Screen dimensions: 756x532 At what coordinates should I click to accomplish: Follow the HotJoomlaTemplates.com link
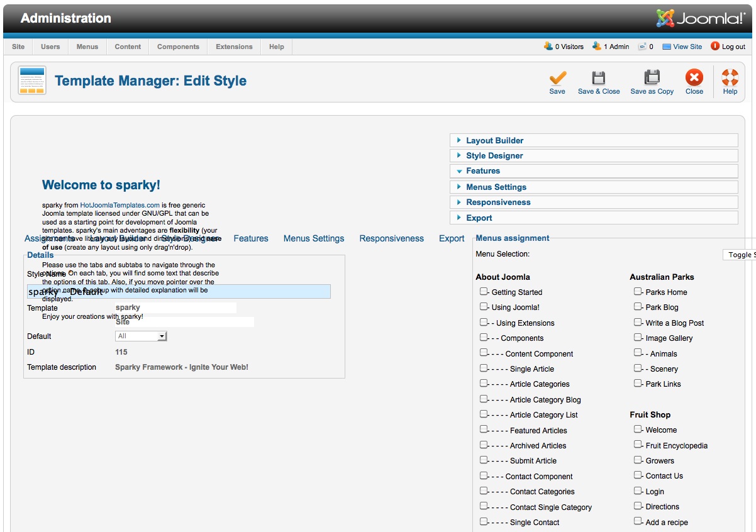(120, 205)
